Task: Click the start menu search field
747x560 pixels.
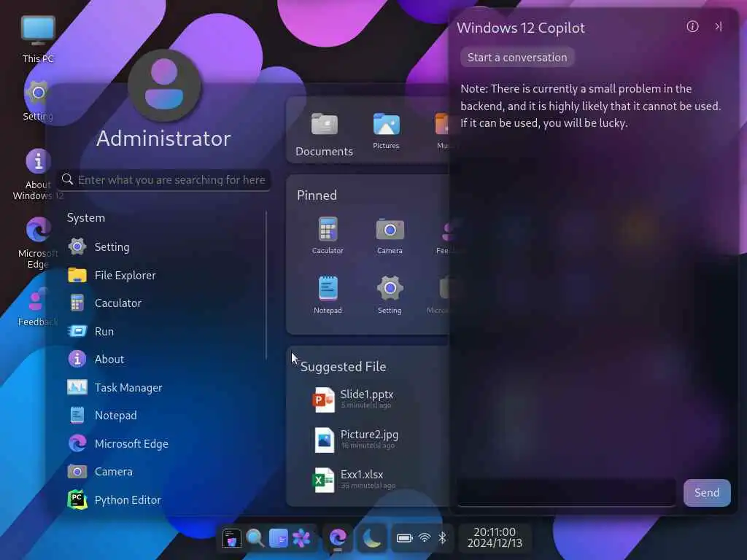Action: point(163,180)
